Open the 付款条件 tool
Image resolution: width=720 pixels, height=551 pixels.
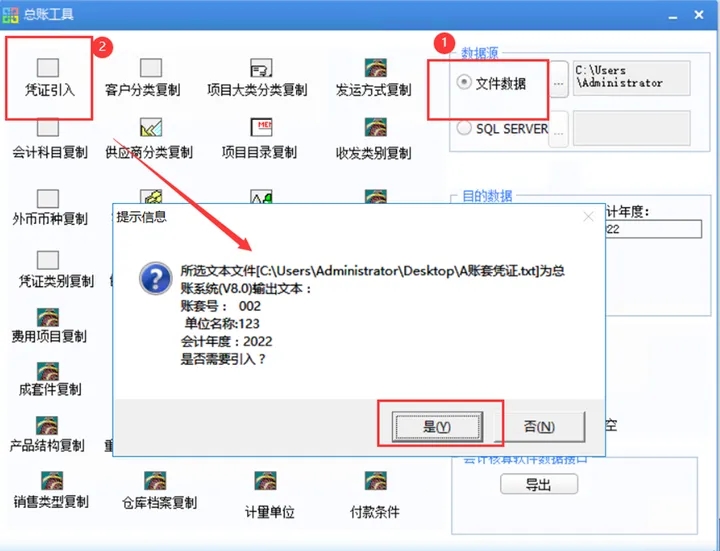(x=375, y=495)
